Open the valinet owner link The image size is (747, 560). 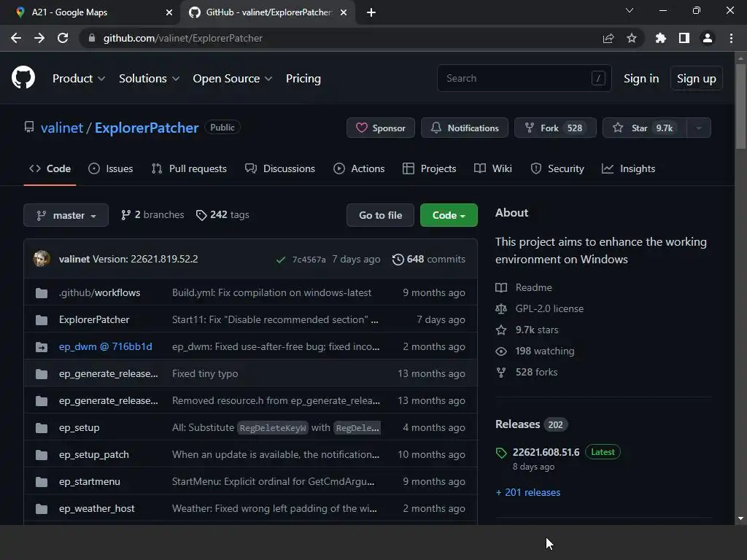[x=62, y=128]
